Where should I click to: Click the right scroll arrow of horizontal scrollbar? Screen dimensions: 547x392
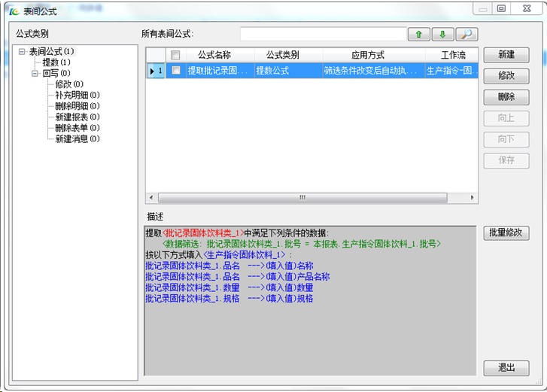pyautogui.click(x=473, y=197)
